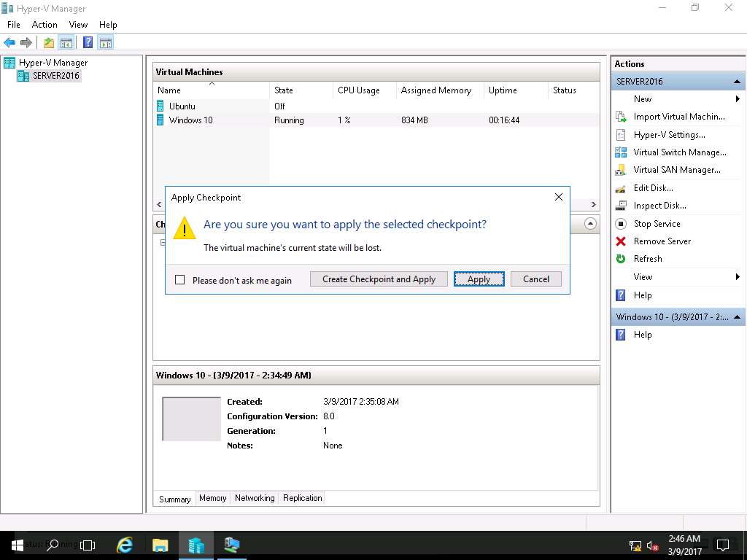
Task: Select the "Running" state cell for Windows 10
Action: [x=289, y=120]
